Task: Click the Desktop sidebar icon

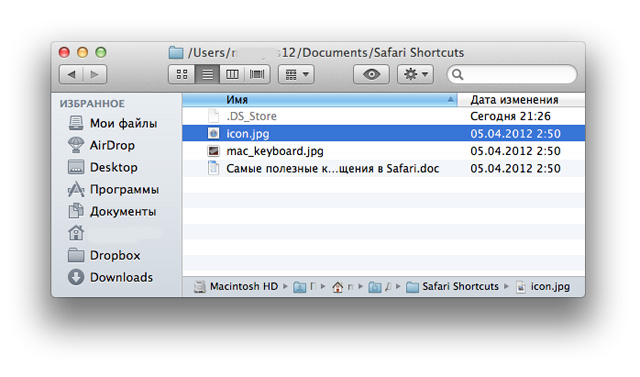Action: tap(76, 167)
